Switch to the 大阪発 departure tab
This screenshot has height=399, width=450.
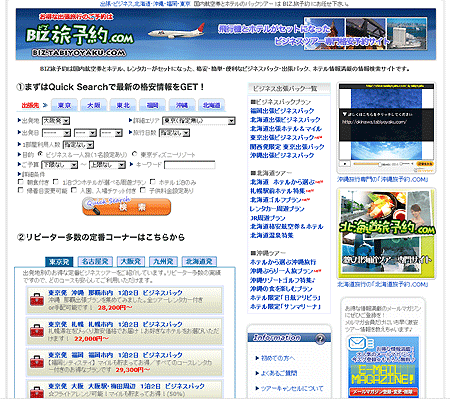pos(131,261)
